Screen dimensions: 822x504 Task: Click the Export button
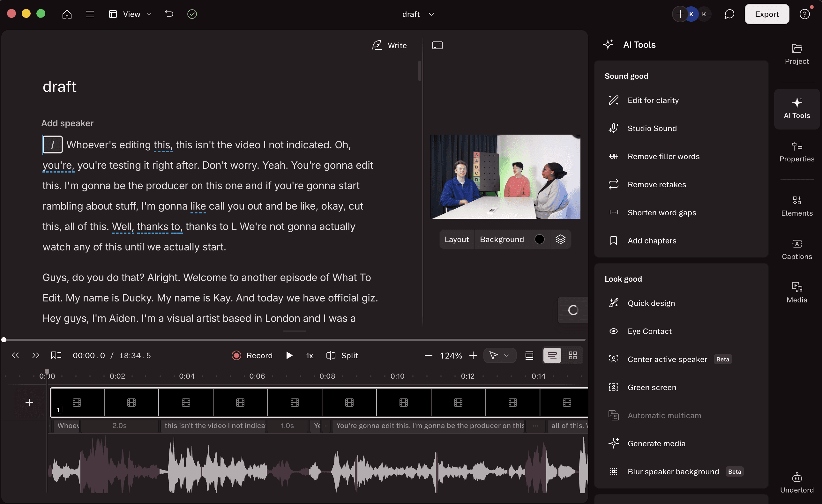[766, 14]
